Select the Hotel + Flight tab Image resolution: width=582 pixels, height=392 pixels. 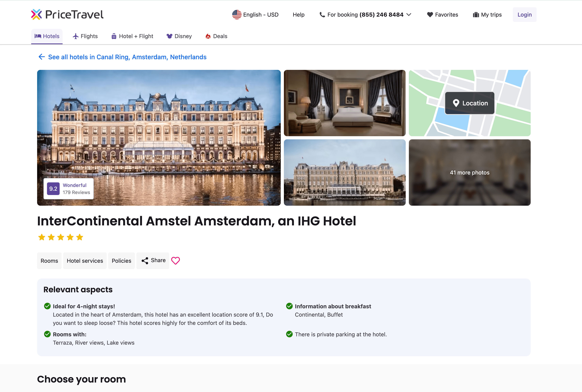pyautogui.click(x=132, y=36)
